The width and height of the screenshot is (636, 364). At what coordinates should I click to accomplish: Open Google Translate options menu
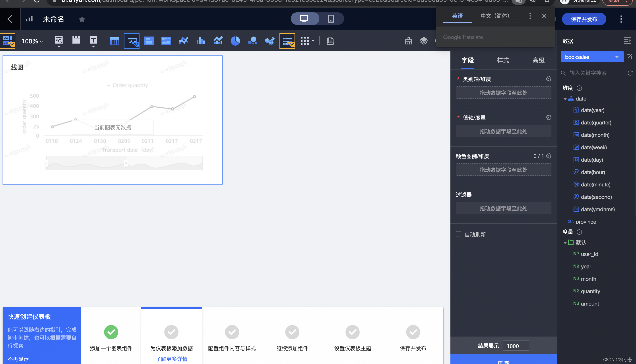(530, 16)
